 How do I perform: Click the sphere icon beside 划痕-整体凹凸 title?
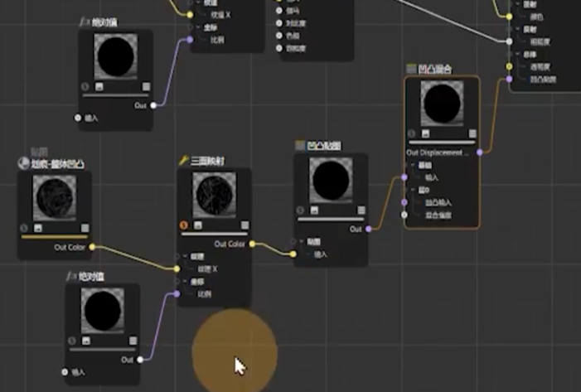pyautogui.click(x=24, y=163)
